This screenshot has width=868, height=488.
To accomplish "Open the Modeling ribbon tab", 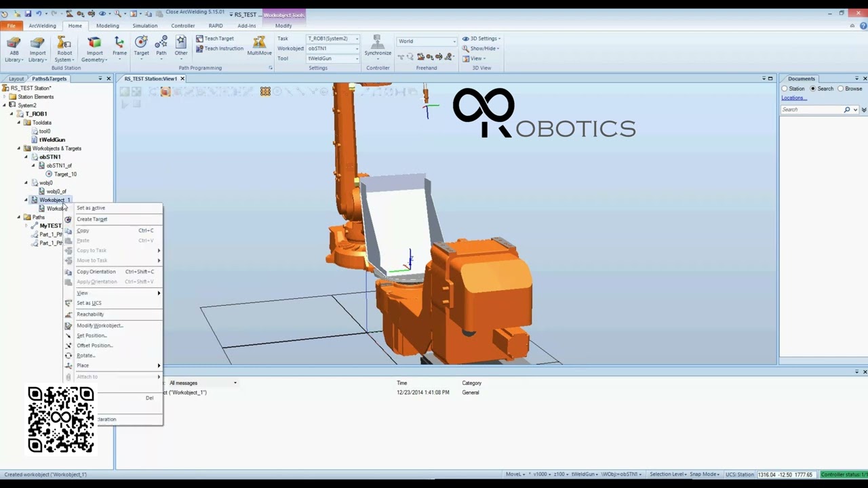I will coord(107,26).
